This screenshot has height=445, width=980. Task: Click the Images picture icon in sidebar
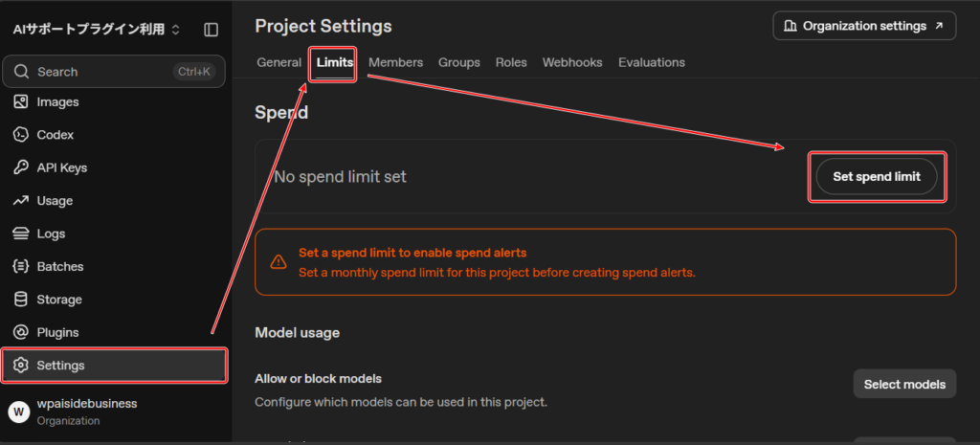click(x=21, y=101)
